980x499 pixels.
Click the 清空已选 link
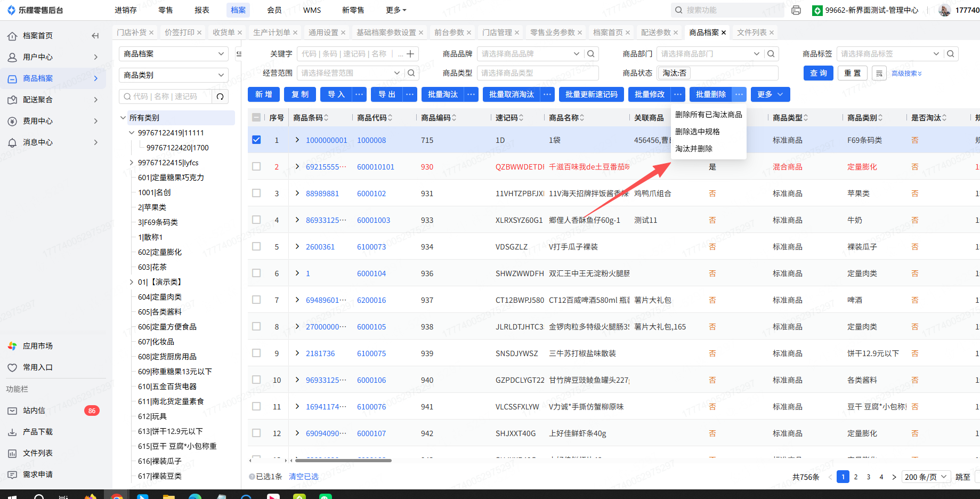(x=304, y=477)
